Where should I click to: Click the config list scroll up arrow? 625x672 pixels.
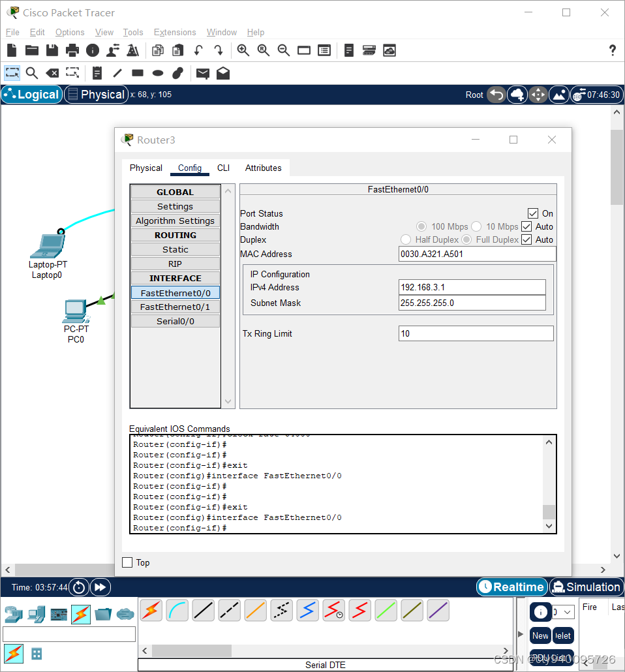click(228, 191)
